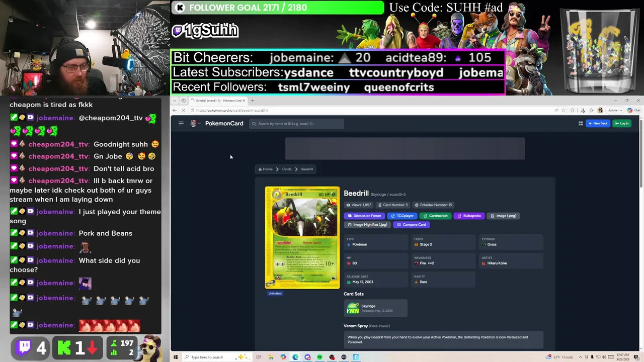Screen dimensions: 644x362
Task: Open OBS Studio from taskbar
Action: [332, 357]
